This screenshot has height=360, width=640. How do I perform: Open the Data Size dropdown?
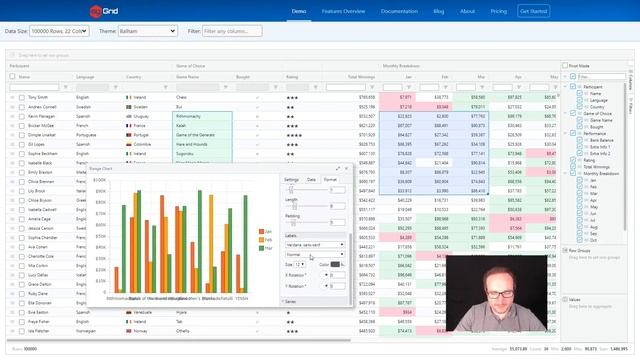coord(59,31)
